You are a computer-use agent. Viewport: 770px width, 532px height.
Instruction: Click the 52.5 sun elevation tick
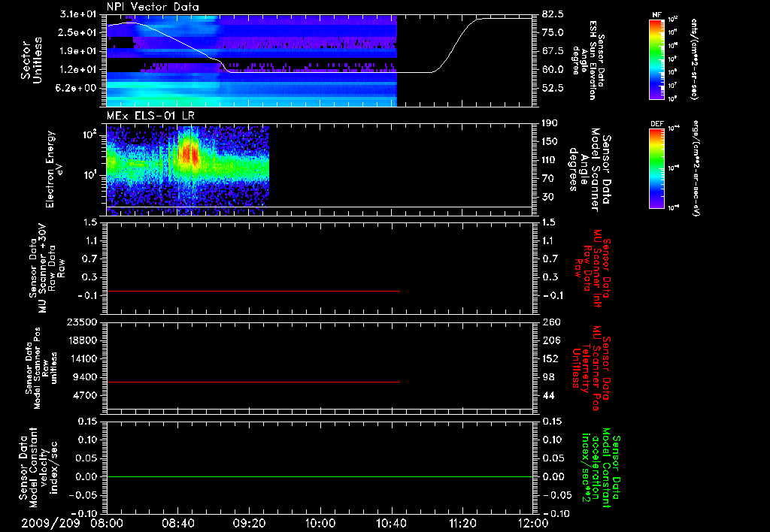[553, 88]
